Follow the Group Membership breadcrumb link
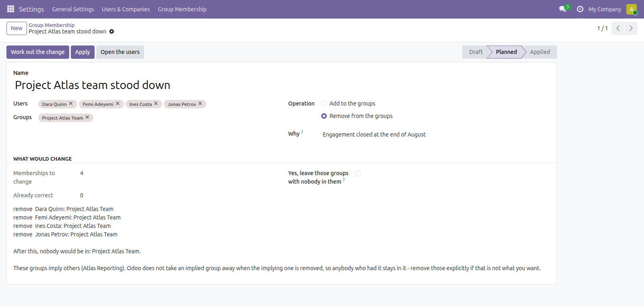644x306 pixels. 52,25
